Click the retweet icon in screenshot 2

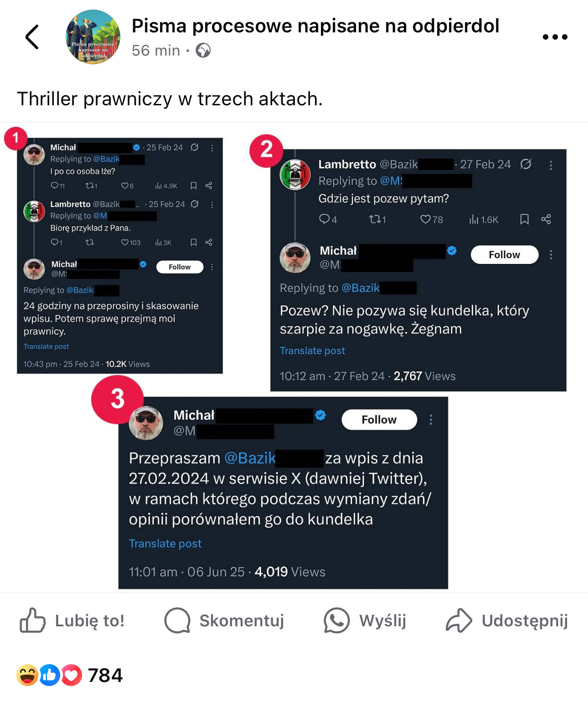pos(377,219)
